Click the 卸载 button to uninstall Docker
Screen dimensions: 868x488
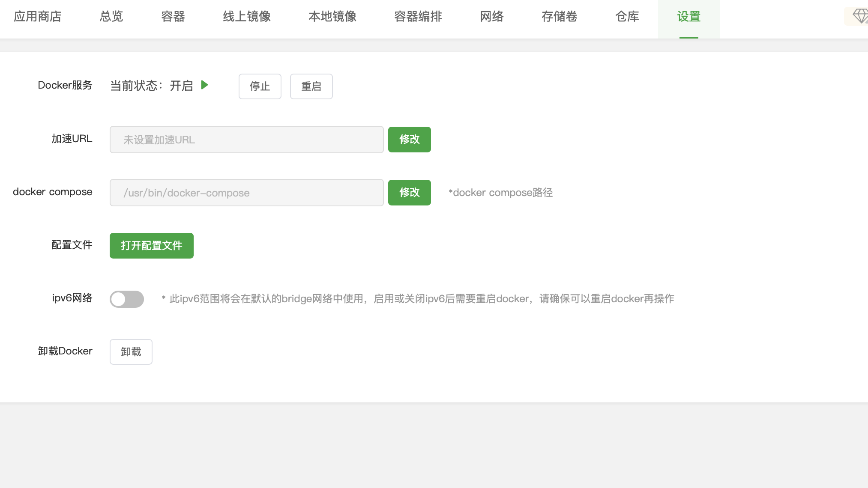coord(131,352)
